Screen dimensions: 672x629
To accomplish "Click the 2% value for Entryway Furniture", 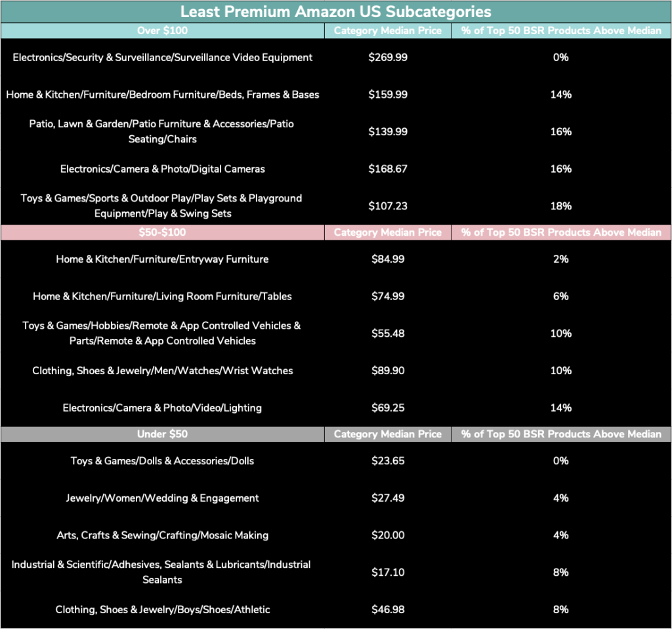I will click(x=560, y=259).
